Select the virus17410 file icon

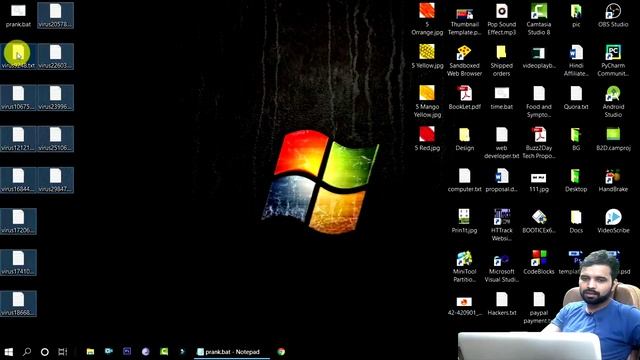[x=18, y=263]
